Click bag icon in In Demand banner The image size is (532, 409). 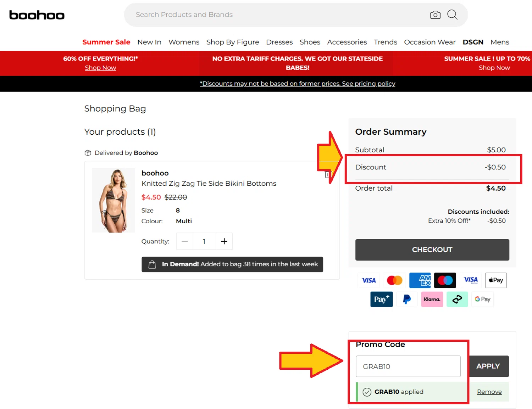152,264
